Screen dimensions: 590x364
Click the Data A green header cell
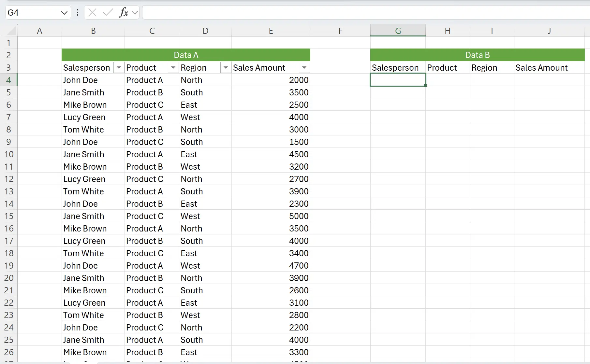click(186, 55)
